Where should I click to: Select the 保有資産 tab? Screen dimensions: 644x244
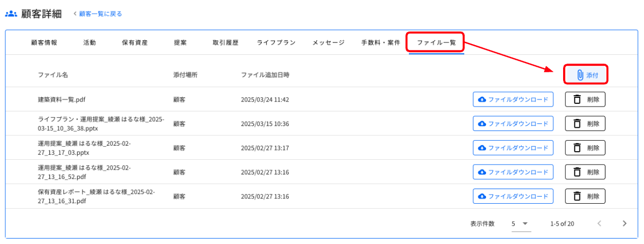(135, 42)
